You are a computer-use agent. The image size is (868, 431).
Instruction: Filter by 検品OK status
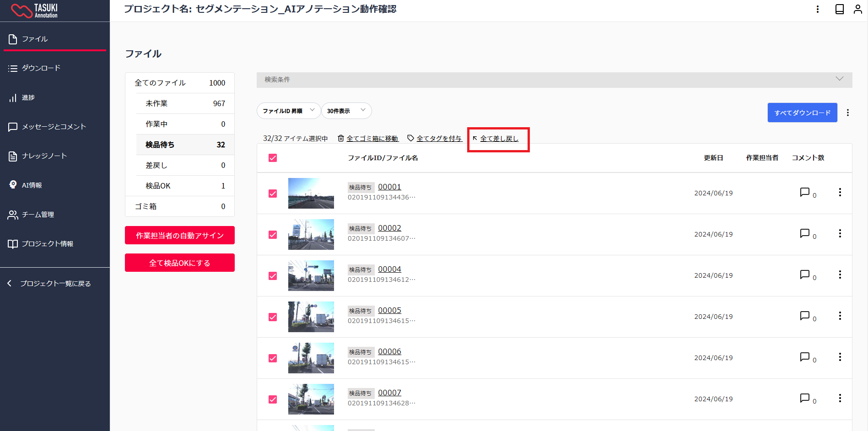pyautogui.click(x=185, y=186)
